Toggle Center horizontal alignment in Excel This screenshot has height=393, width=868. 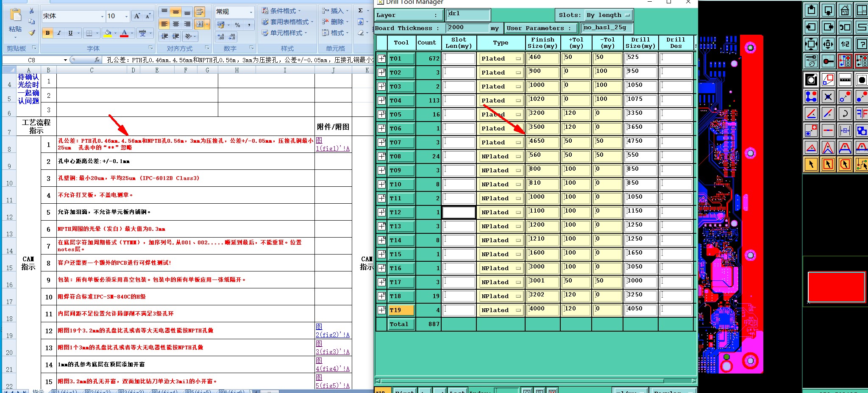(176, 24)
